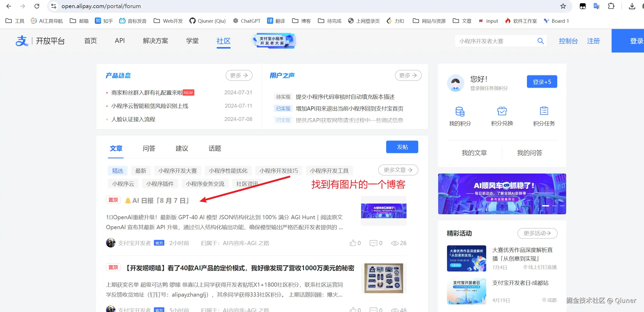Select the 最新 filter tag
The width and height of the screenshot is (644, 312).
[x=141, y=171]
